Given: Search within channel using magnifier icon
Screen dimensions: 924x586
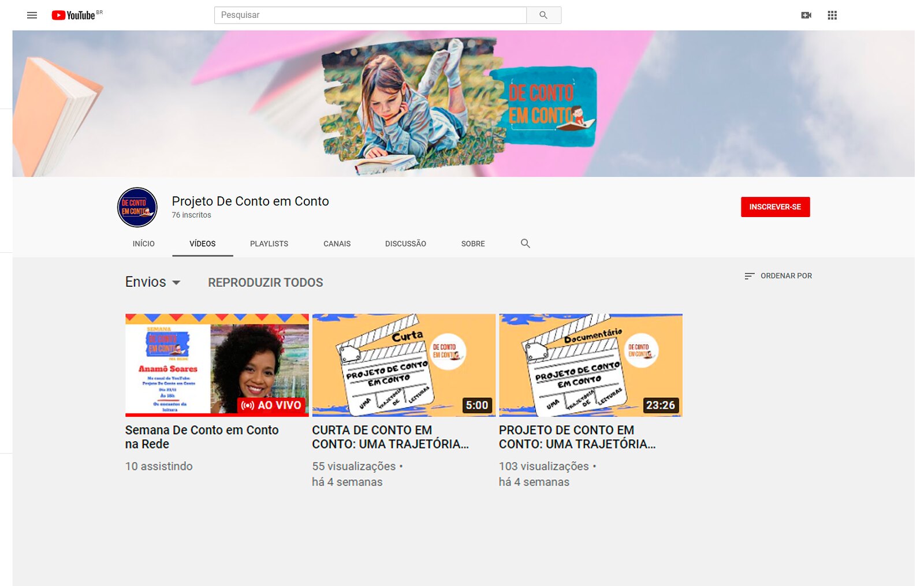Looking at the screenshot, I should point(525,244).
